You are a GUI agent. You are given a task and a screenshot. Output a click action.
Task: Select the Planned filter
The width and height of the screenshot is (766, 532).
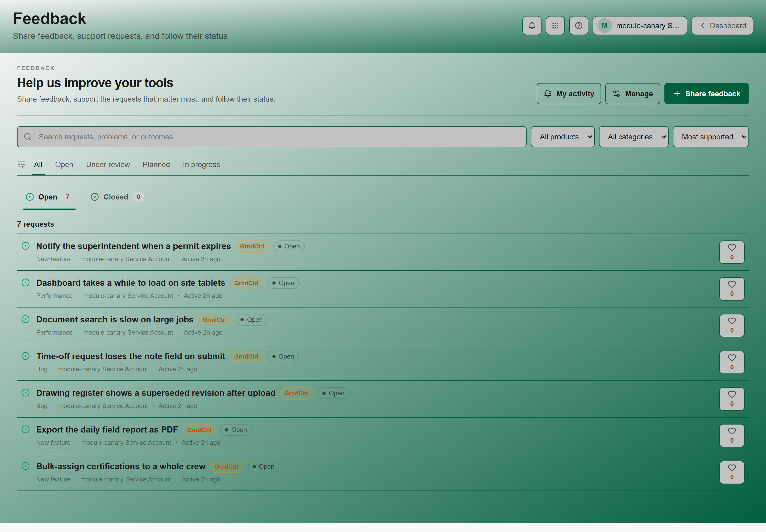156,165
